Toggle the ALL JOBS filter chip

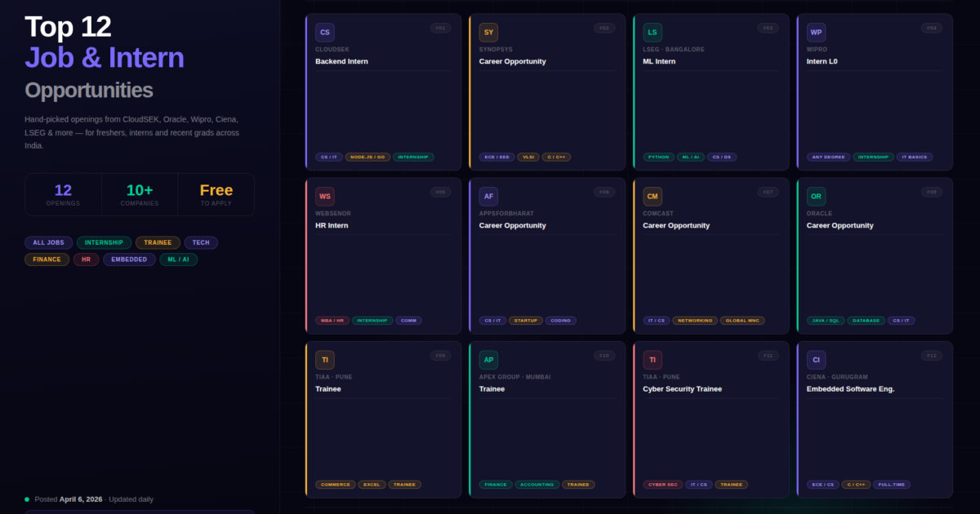[48, 242]
